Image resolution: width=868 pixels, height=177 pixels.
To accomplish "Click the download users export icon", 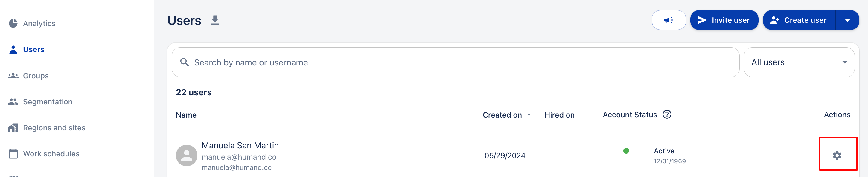I will tap(215, 20).
